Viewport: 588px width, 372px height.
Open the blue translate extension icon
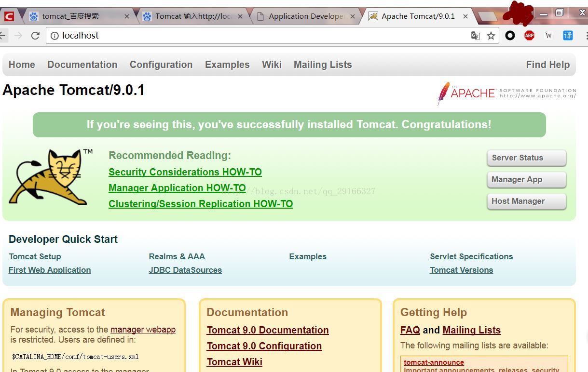pyautogui.click(x=568, y=35)
